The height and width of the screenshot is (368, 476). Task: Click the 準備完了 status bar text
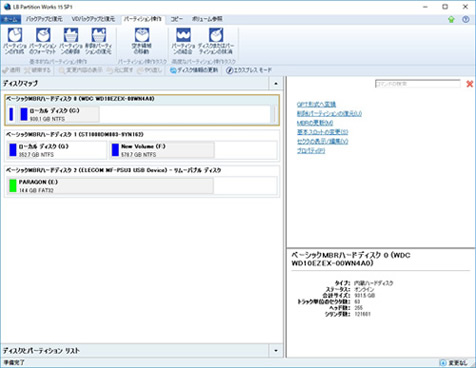14,363
